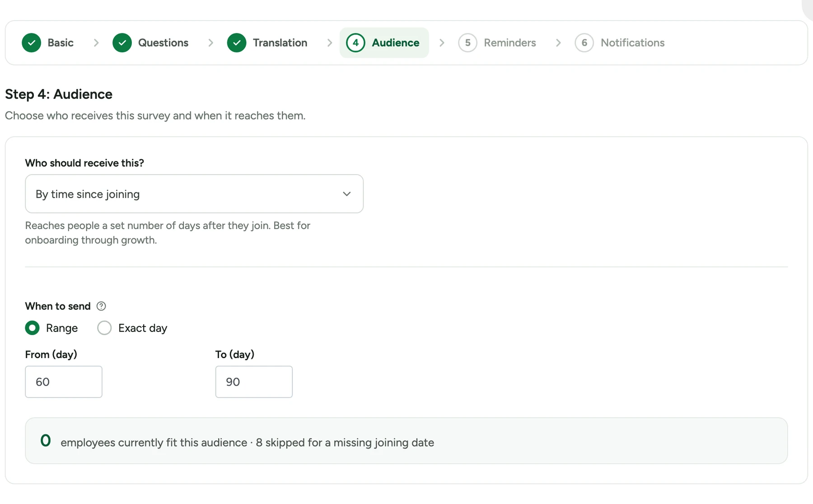Go to the Questions step

150,43
